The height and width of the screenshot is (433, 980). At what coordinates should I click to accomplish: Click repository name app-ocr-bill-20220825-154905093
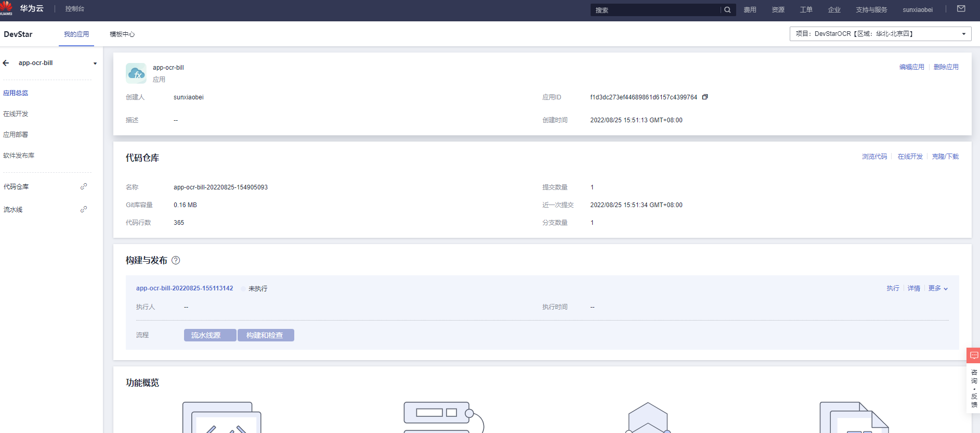(220, 187)
